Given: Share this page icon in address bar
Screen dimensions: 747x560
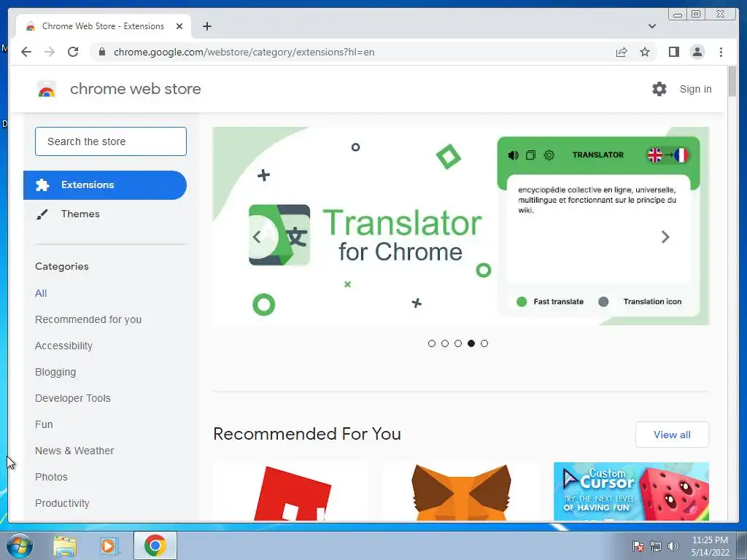Looking at the screenshot, I should point(622,52).
